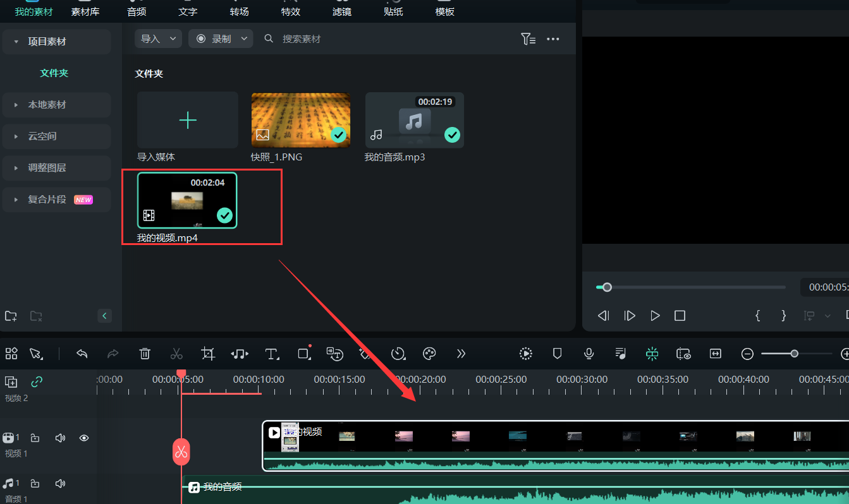Click the marker shield icon in toolbar
849x504 pixels.
(557, 354)
